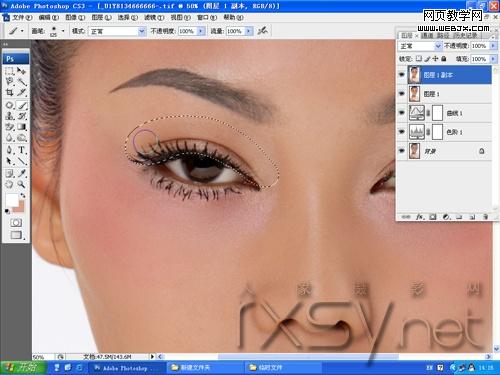Select the Type tool

tap(21, 150)
